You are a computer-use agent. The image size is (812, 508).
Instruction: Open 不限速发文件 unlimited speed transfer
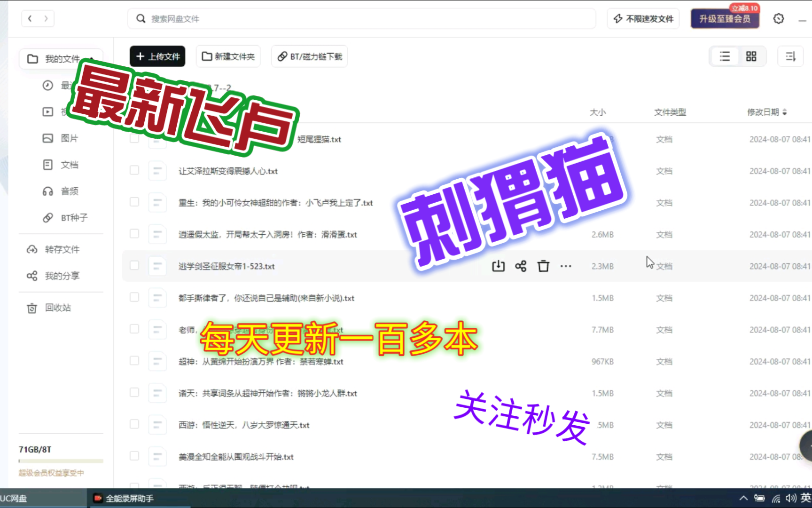tap(643, 19)
